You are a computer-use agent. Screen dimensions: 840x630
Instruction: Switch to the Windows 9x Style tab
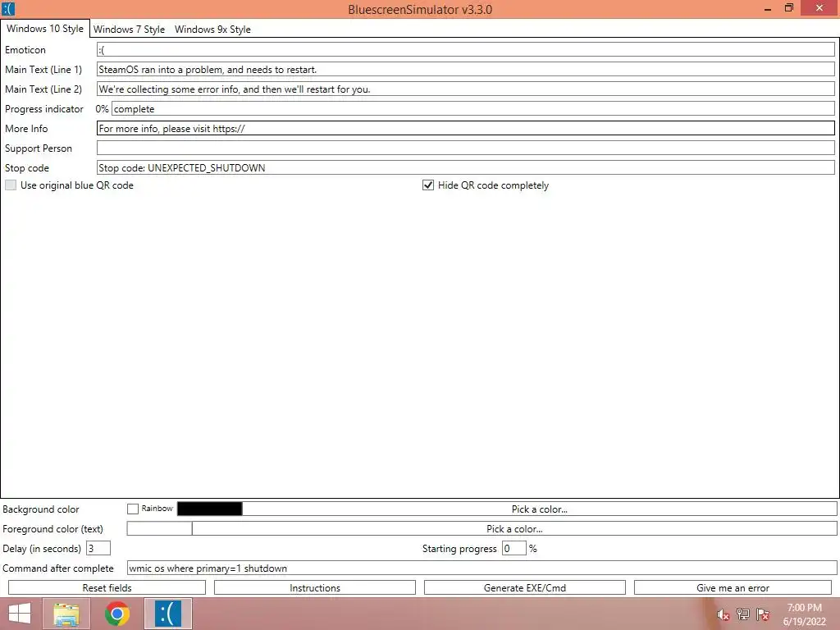click(x=212, y=30)
